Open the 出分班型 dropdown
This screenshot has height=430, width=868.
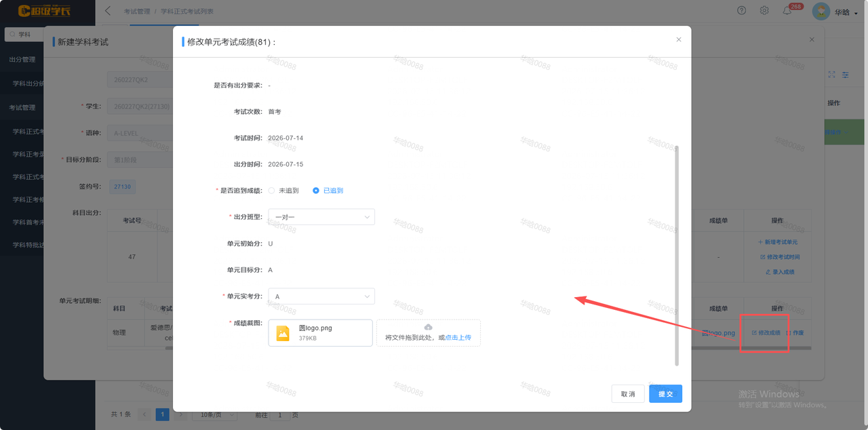(321, 217)
